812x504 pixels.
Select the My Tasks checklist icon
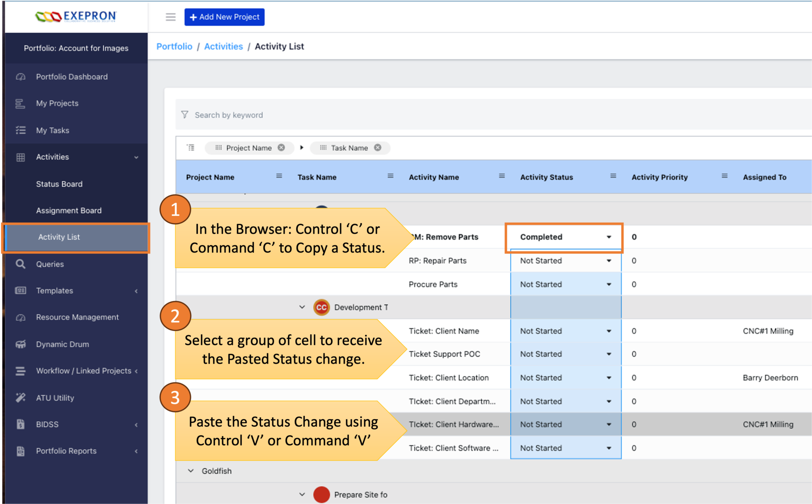pyautogui.click(x=21, y=130)
